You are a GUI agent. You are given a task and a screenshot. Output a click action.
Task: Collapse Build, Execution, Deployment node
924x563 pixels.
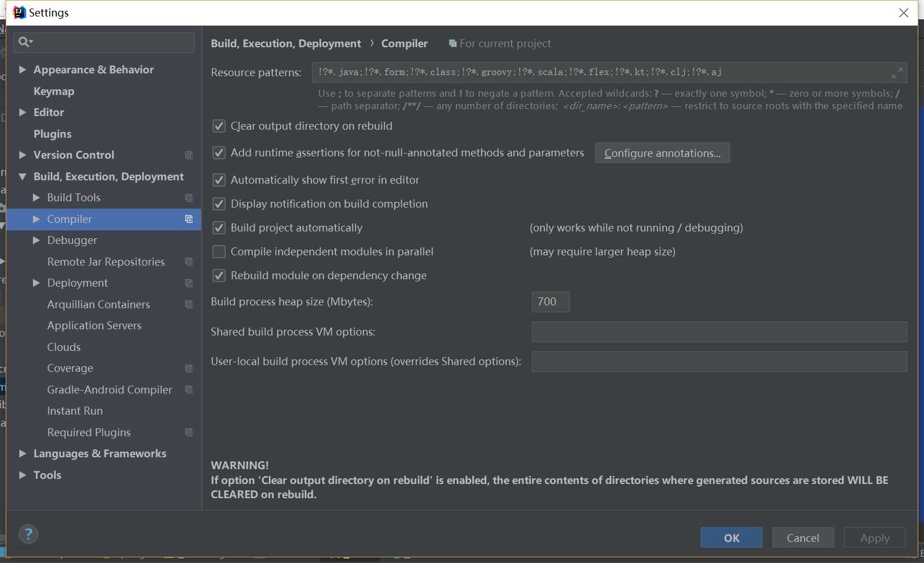[23, 176]
